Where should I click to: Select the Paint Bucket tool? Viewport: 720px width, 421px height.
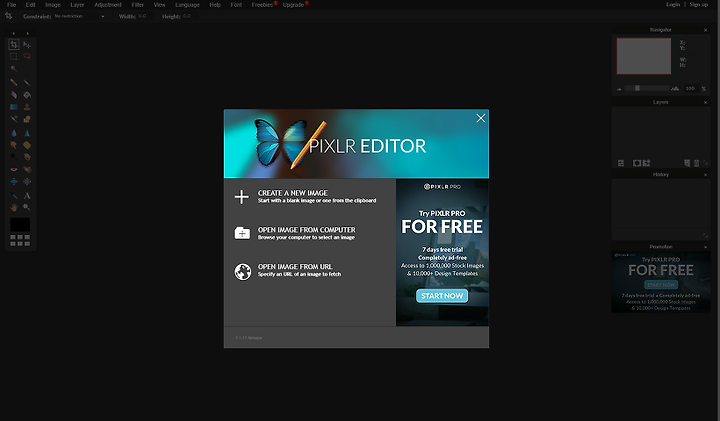(x=27, y=95)
